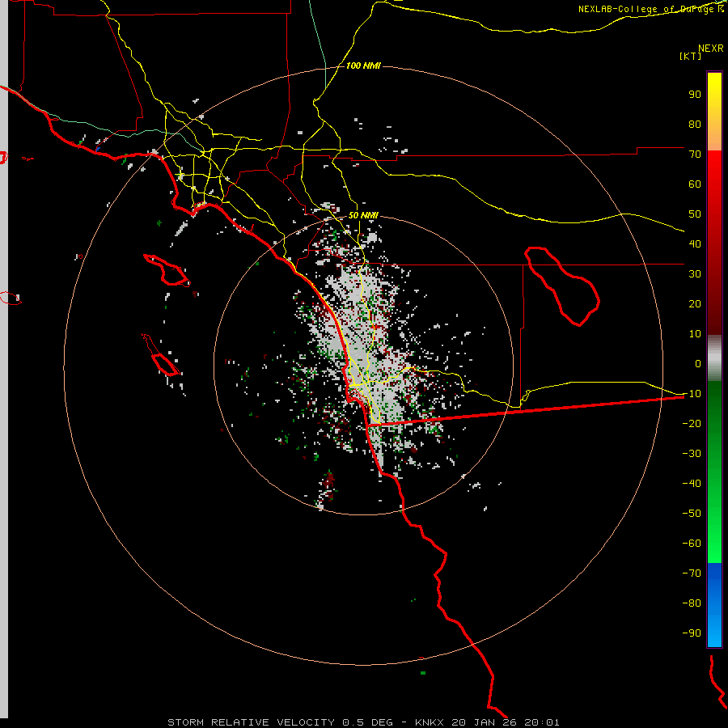Click the blue bottom segment of color bar
This screenshot has width=728, height=728.
[714, 605]
